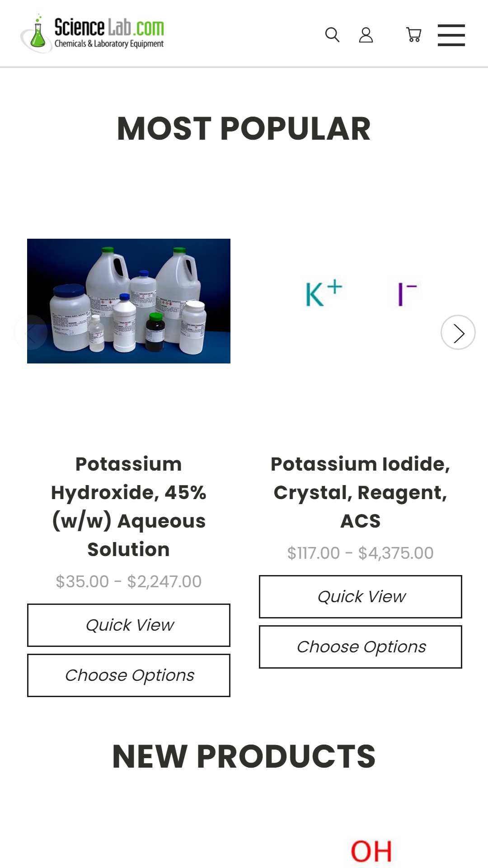The height and width of the screenshot is (868, 488).
Task: Open Potassium Iodide Crystal Reagent title
Action: click(361, 492)
